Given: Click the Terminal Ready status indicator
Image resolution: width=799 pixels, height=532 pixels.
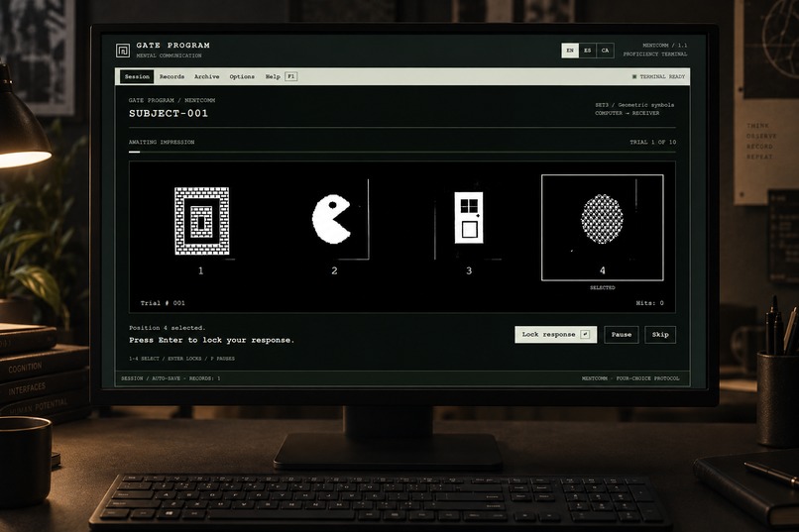Looking at the screenshot, I should click(658, 76).
